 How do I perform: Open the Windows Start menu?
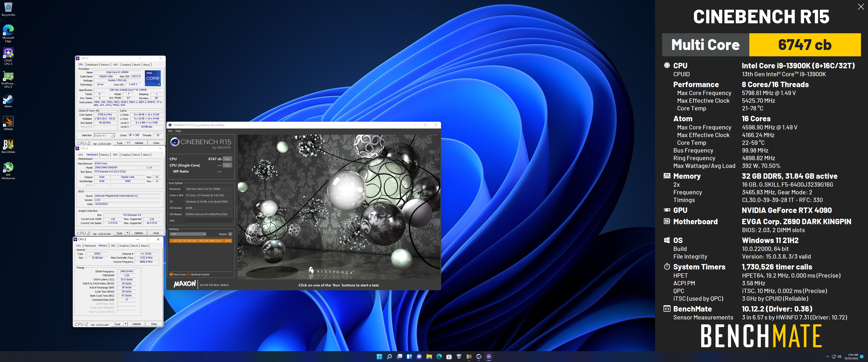[379, 356]
